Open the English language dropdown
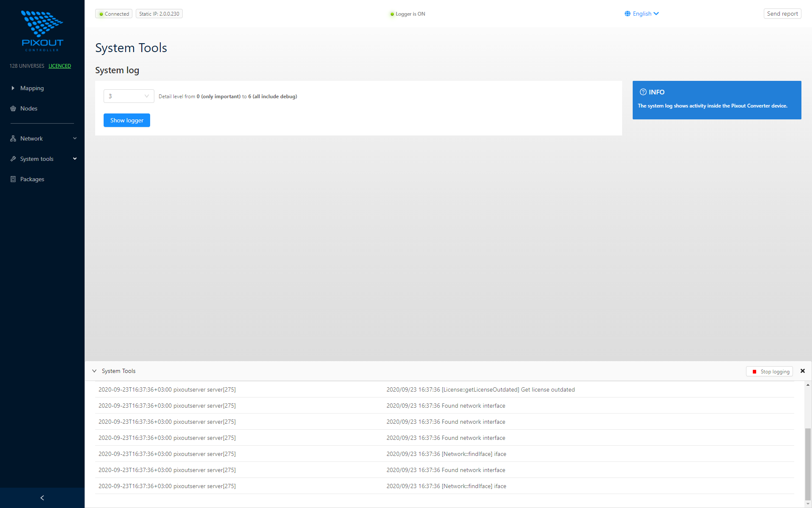Image resolution: width=812 pixels, height=508 pixels. point(642,14)
